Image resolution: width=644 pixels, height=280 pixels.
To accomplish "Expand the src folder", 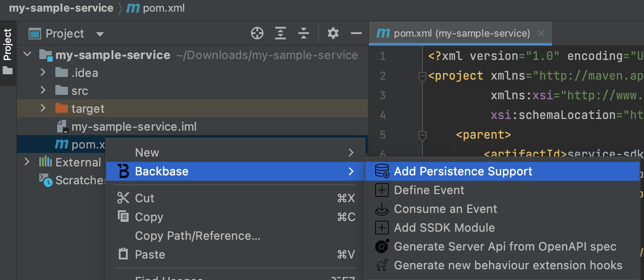I will [43, 90].
